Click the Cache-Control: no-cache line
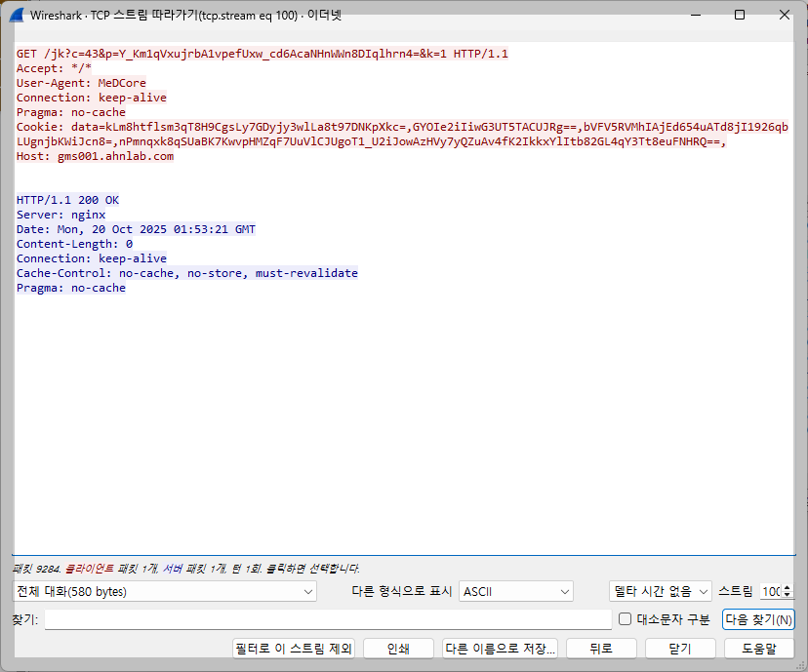 tap(187, 273)
